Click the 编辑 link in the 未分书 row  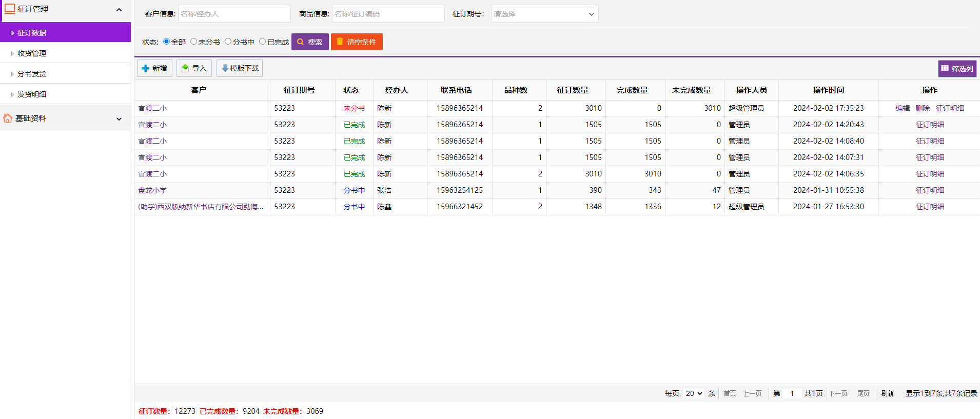click(x=903, y=108)
